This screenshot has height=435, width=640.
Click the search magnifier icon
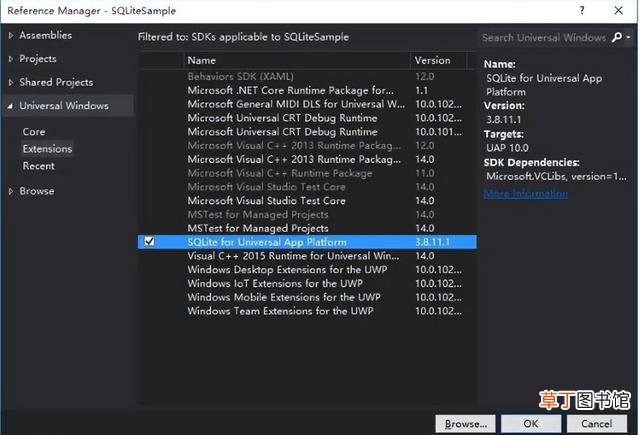[x=617, y=38]
